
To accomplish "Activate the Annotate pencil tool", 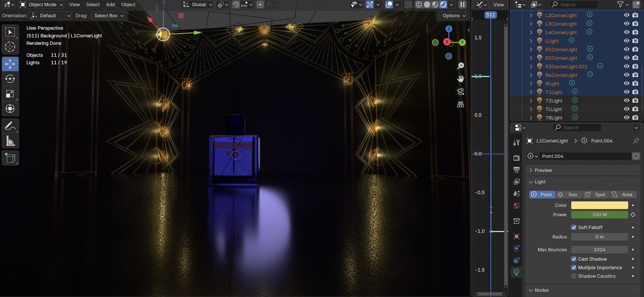I will (10, 126).
